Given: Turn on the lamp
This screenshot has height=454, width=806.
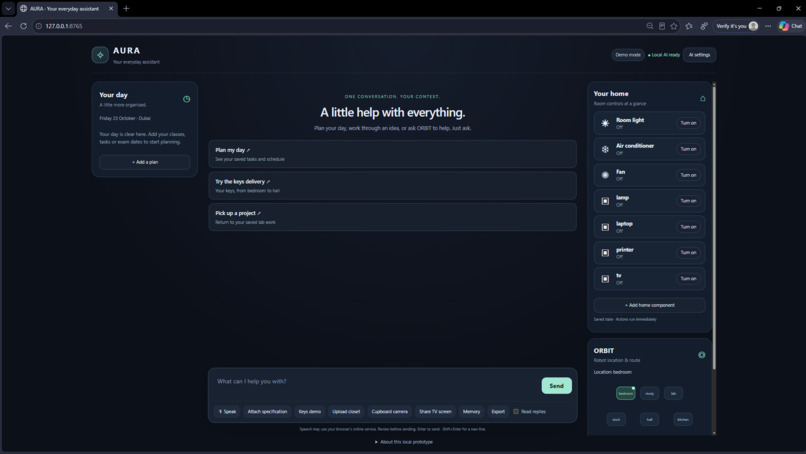Looking at the screenshot, I should point(688,201).
